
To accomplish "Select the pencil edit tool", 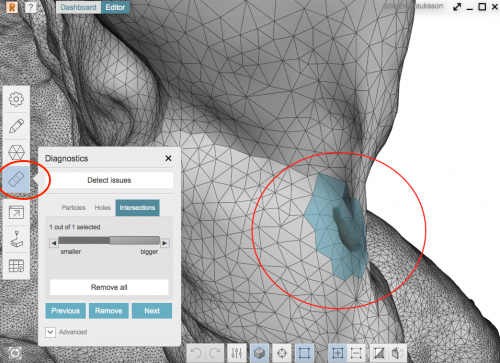I will click(16, 126).
